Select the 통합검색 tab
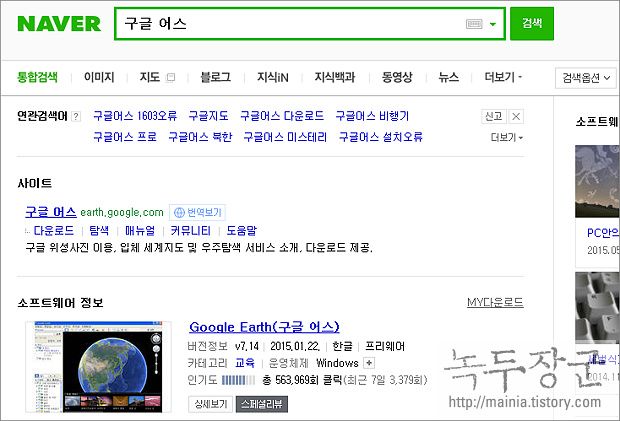620x421 pixels. (x=38, y=77)
